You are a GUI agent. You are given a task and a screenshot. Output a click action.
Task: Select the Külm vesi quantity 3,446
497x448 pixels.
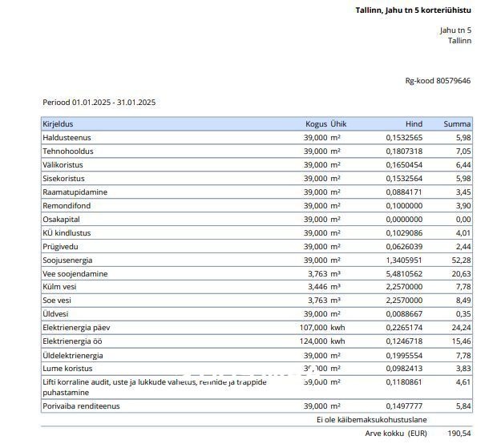tap(315, 287)
